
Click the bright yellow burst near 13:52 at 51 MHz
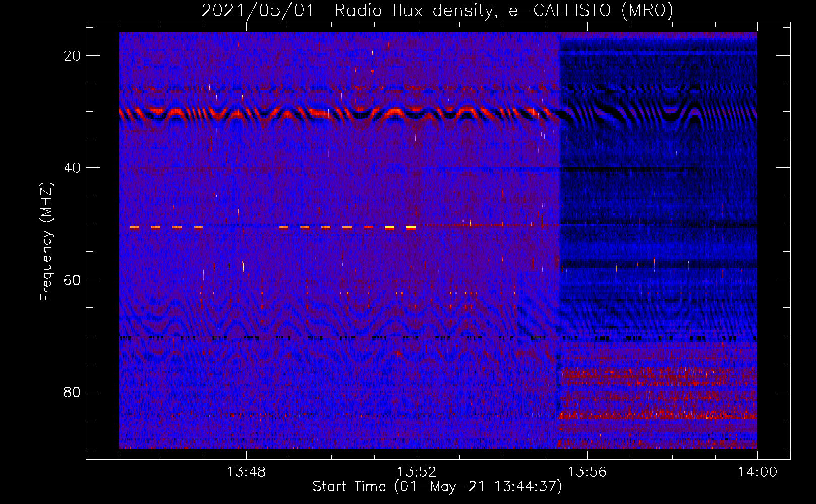pos(411,228)
